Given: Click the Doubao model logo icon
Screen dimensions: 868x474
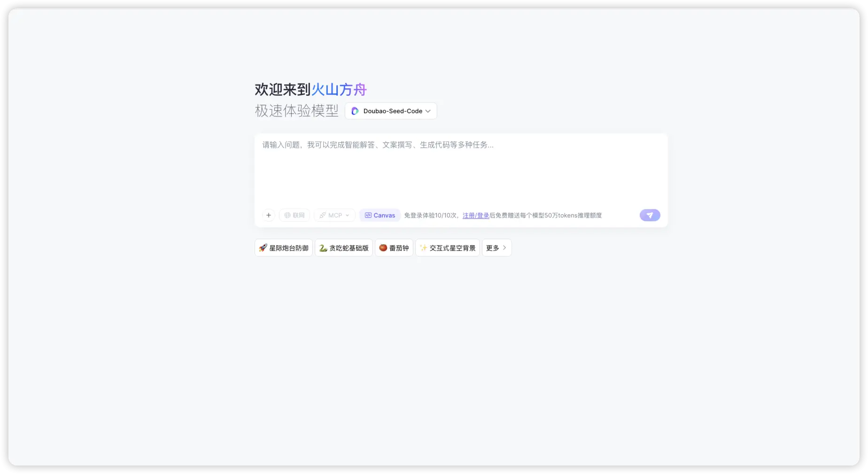Looking at the screenshot, I should click(x=355, y=111).
